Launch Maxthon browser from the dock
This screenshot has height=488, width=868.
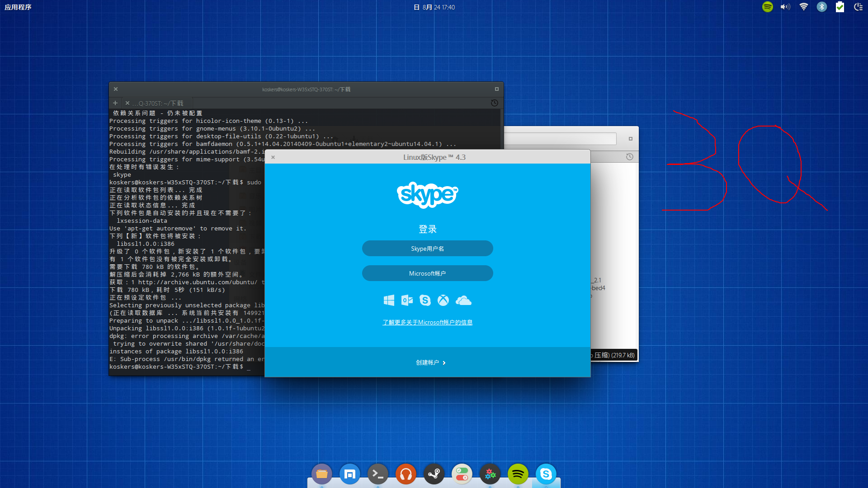click(x=350, y=474)
